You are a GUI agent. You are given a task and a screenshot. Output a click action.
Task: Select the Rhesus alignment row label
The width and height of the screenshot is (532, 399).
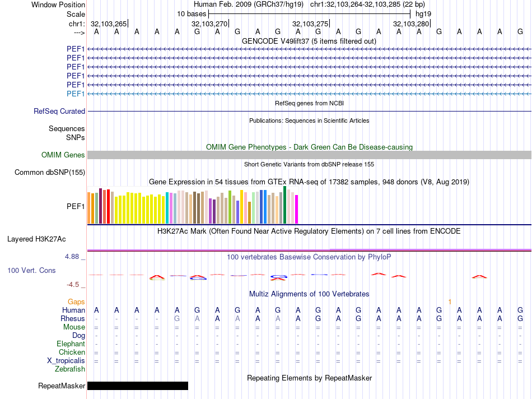[x=73, y=318]
